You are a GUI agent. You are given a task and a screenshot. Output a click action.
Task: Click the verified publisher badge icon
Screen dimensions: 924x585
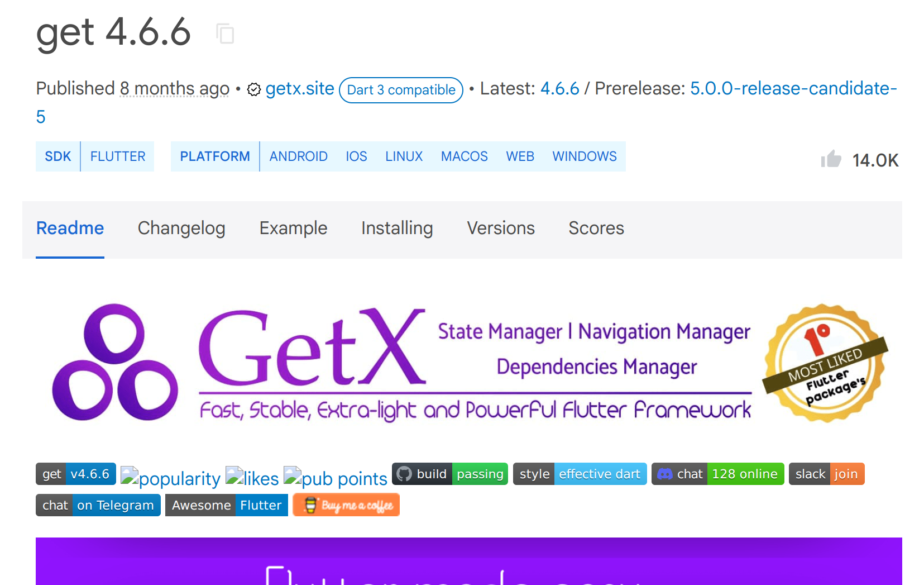point(254,89)
